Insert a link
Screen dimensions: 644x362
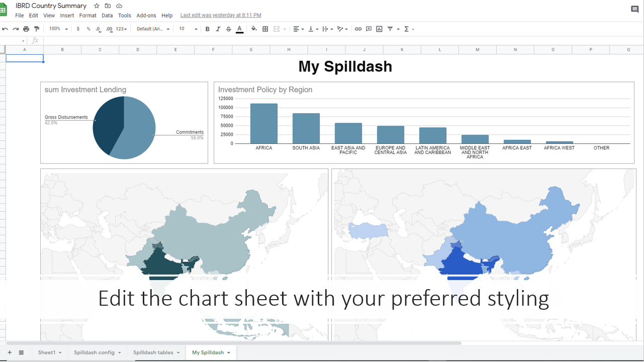click(x=358, y=29)
